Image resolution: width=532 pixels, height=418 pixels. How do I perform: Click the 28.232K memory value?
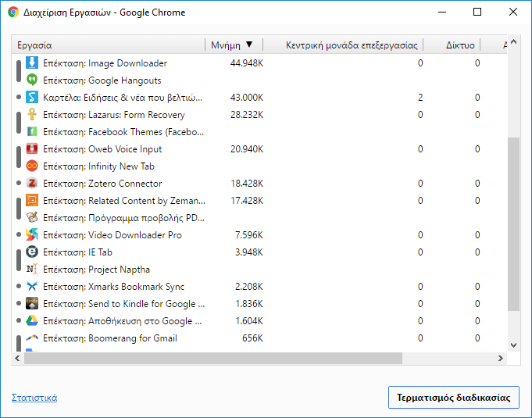tap(247, 115)
